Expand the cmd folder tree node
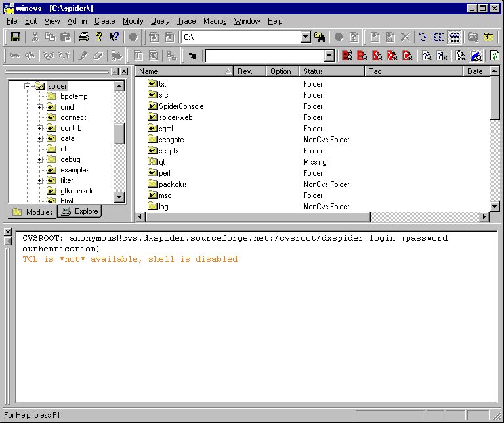This screenshot has height=423, width=504. click(40, 107)
